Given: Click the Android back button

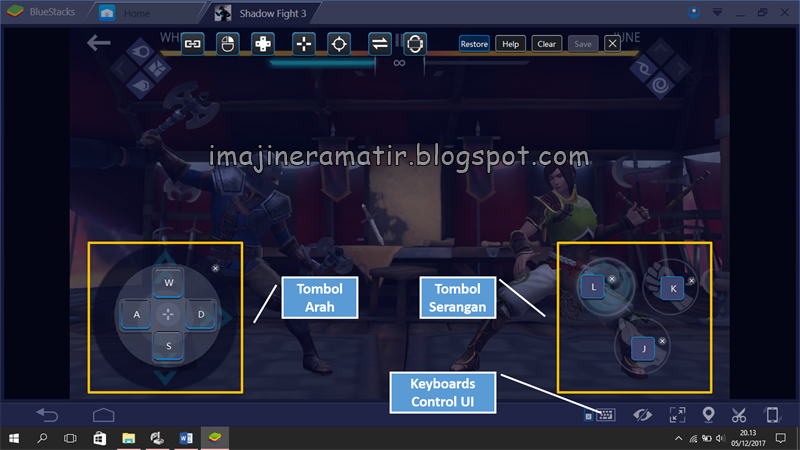Looking at the screenshot, I should tap(47, 415).
